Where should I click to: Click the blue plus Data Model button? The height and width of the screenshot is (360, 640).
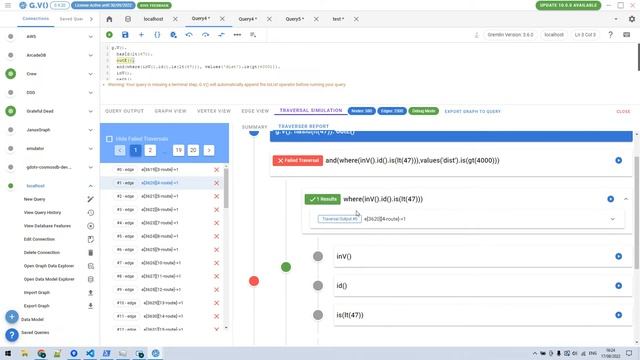pos(12,317)
